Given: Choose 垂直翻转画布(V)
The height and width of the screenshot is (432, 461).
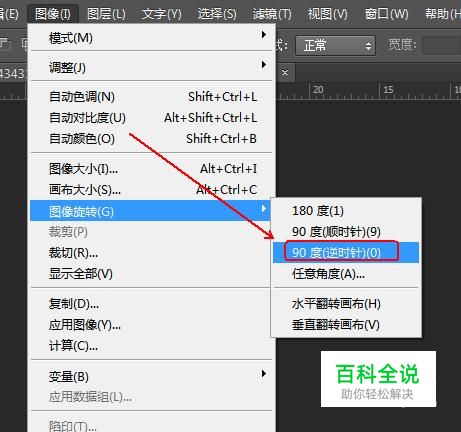Looking at the screenshot, I should coord(346,325).
